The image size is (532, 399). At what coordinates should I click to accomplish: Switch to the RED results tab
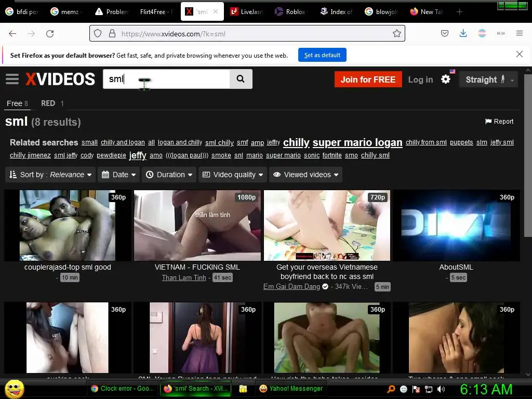[x=52, y=103]
